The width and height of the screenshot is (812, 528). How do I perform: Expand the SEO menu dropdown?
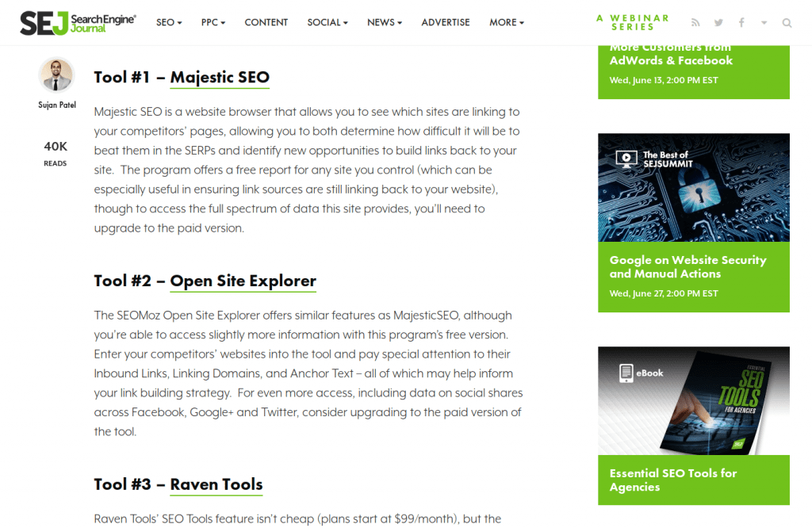(169, 23)
